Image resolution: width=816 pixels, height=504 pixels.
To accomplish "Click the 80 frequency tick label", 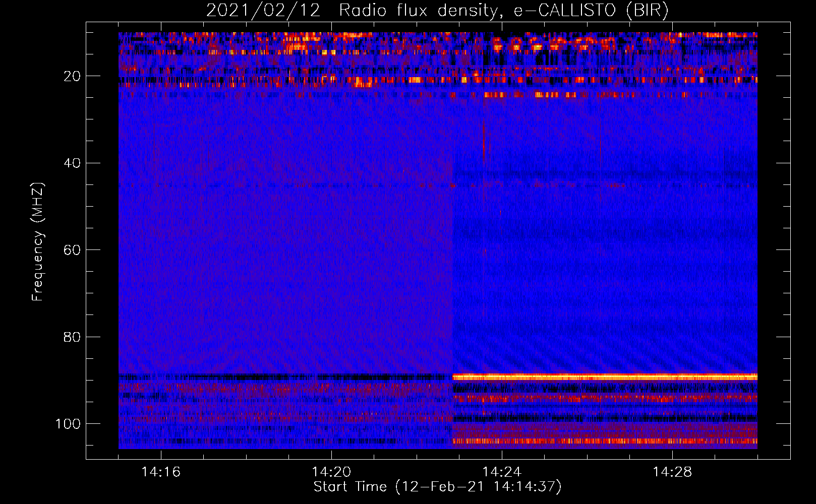I will click(x=73, y=337).
